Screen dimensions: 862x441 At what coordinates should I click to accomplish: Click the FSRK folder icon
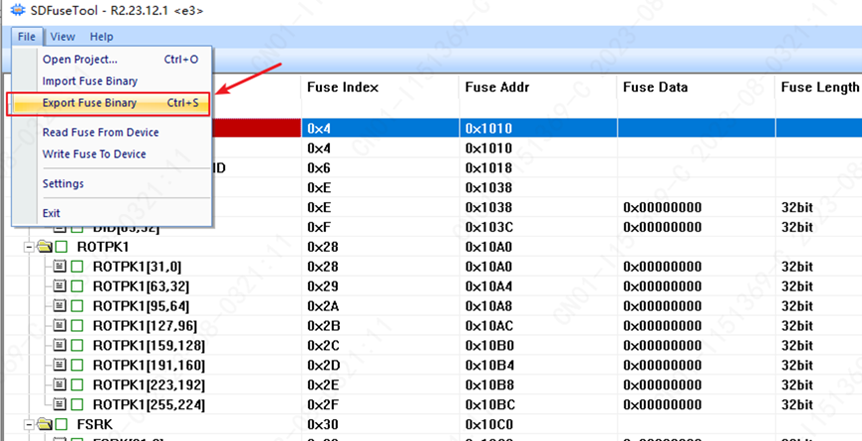coord(44,423)
